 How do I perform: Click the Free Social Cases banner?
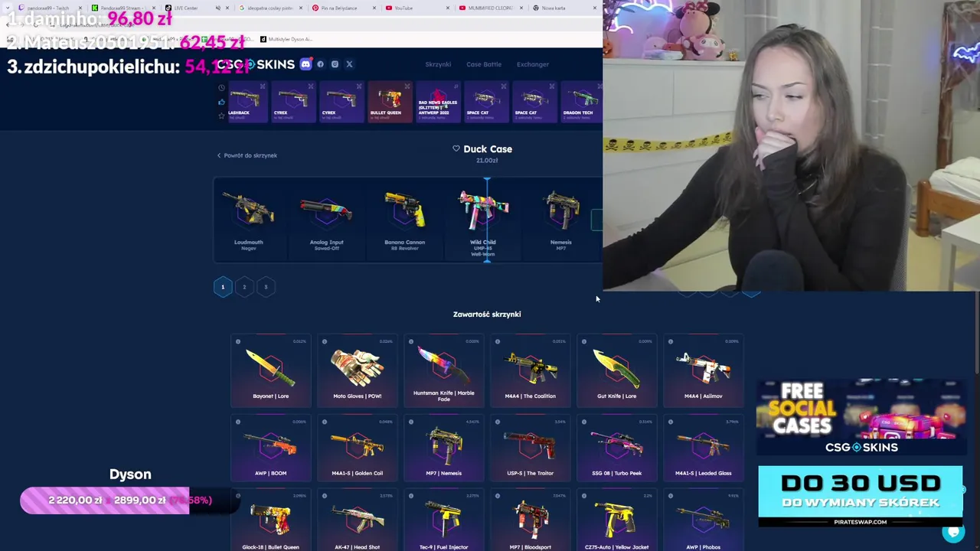(861, 417)
